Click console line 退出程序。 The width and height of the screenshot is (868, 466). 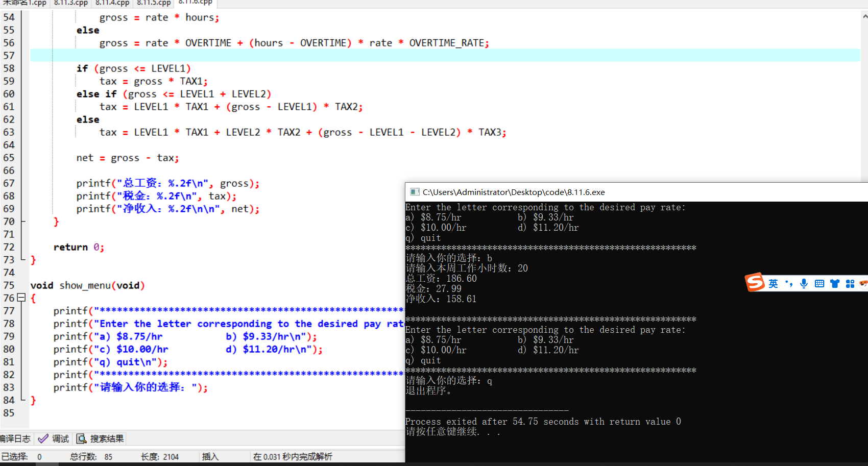click(x=428, y=391)
